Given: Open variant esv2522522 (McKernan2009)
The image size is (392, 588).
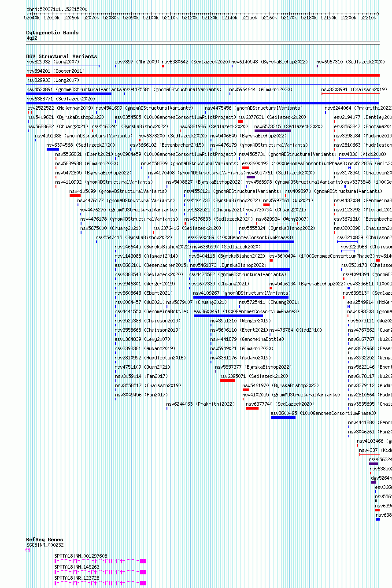Looking at the screenshot, I should (60, 108).
